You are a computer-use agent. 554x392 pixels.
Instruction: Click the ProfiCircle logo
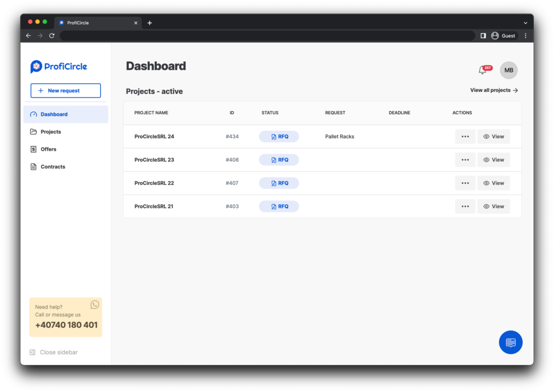click(58, 67)
